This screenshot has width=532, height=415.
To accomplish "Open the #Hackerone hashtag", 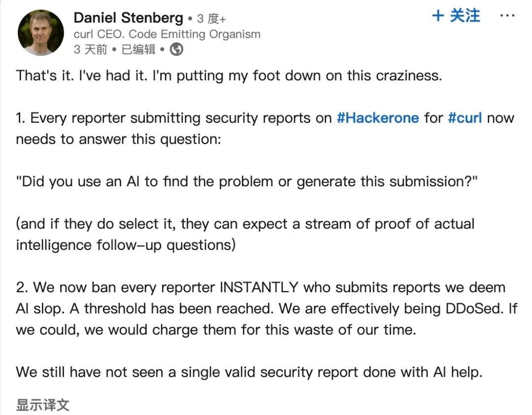I will tap(378, 118).
